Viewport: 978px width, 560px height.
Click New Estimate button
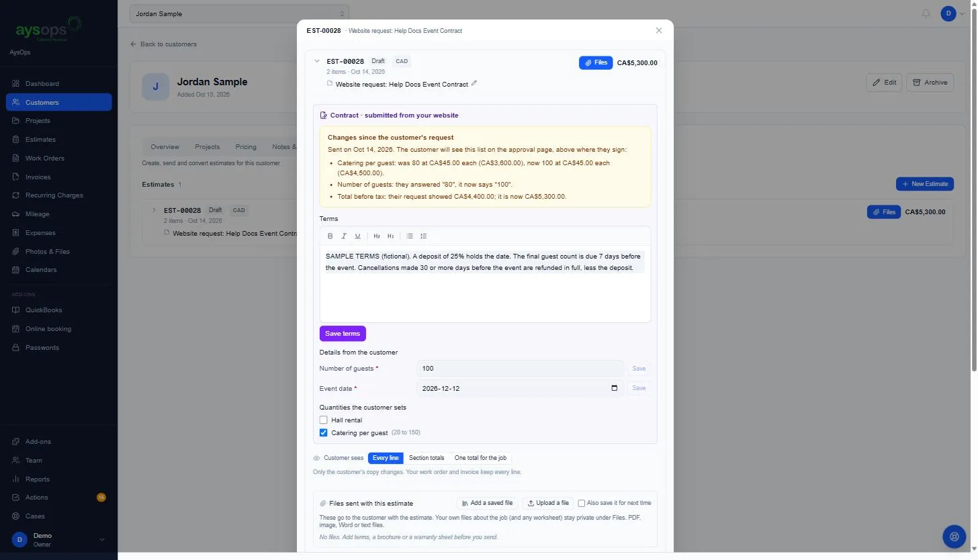(925, 184)
